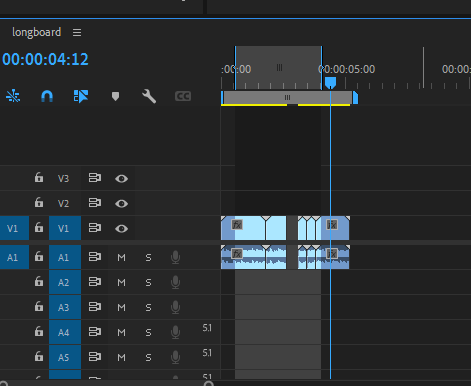This screenshot has height=386, width=471.
Task: Select the longboard sequence tab
Action: click(x=37, y=32)
